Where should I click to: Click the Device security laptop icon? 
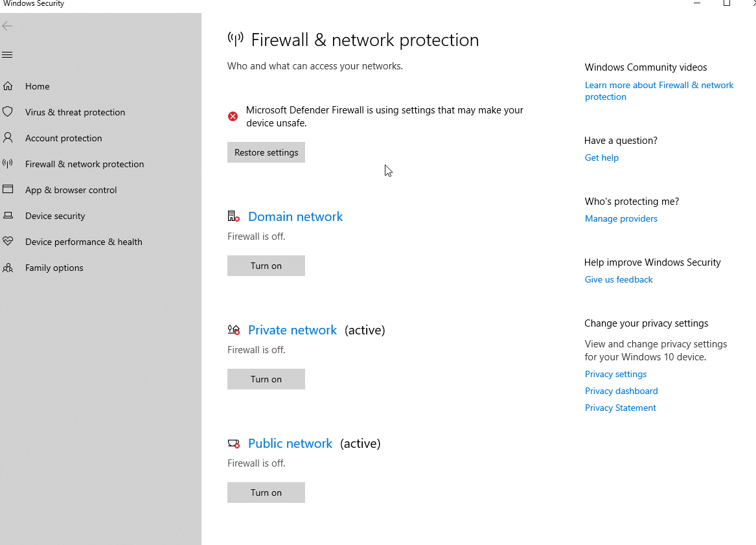click(x=8, y=216)
